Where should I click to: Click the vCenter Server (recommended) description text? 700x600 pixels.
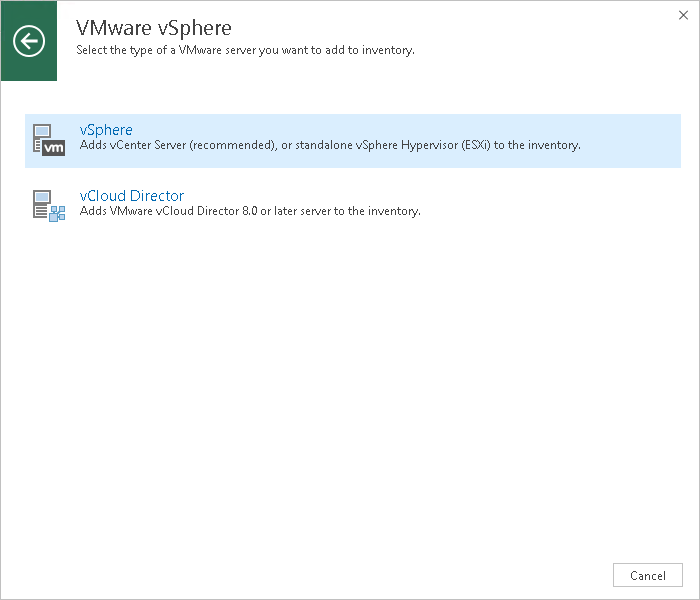click(x=330, y=145)
